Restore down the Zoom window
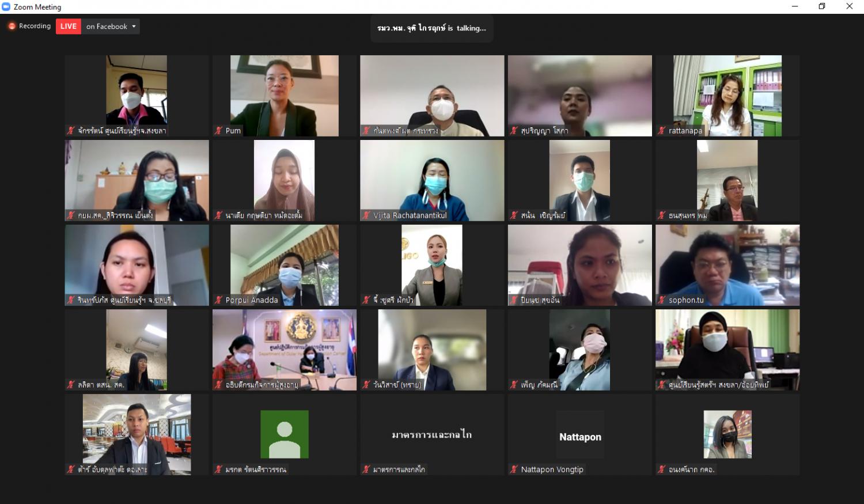The width and height of the screenshot is (864, 504). (822, 6)
